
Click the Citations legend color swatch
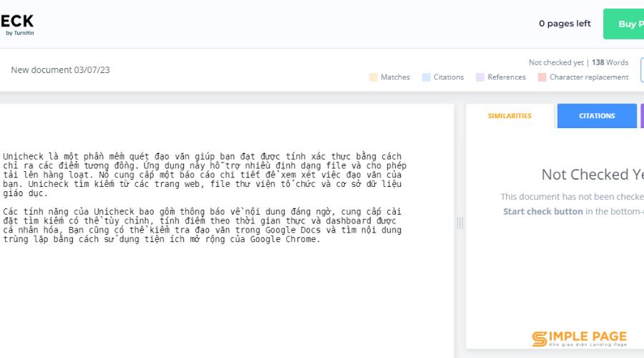(x=426, y=77)
